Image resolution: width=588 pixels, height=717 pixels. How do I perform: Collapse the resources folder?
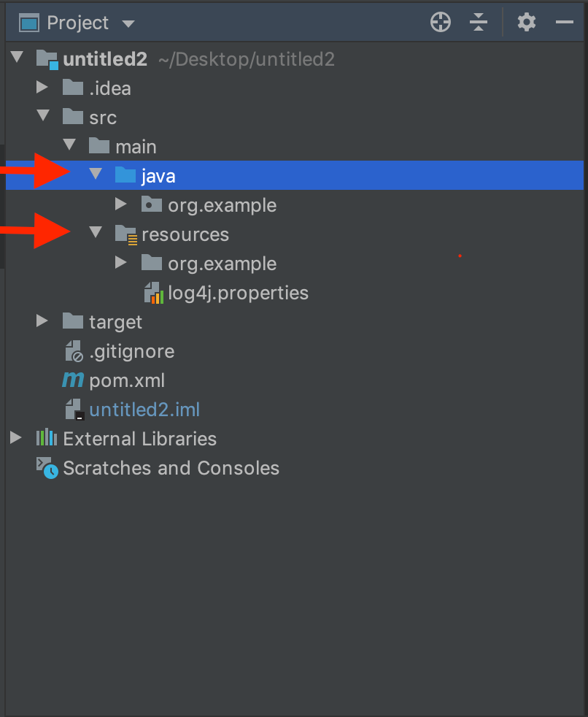[x=95, y=234]
